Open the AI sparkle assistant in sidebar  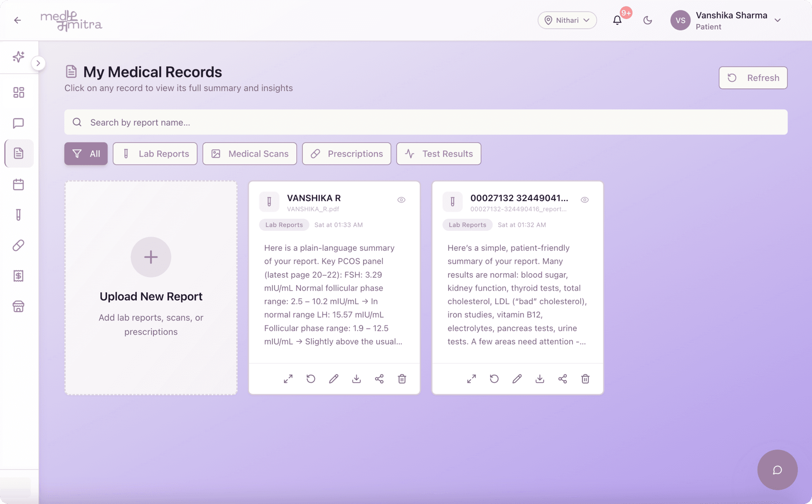pos(18,57)
